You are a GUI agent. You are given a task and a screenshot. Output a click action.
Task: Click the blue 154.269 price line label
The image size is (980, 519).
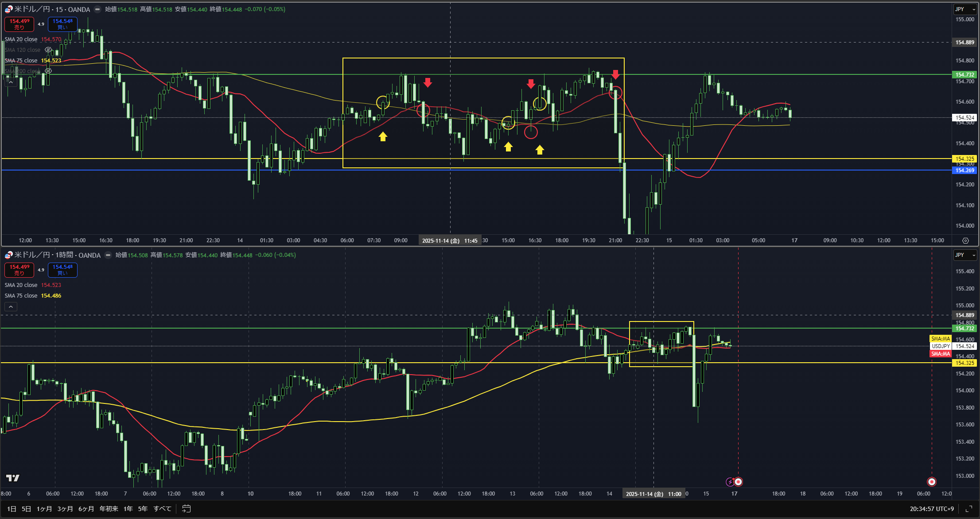(x=964, y=170)
